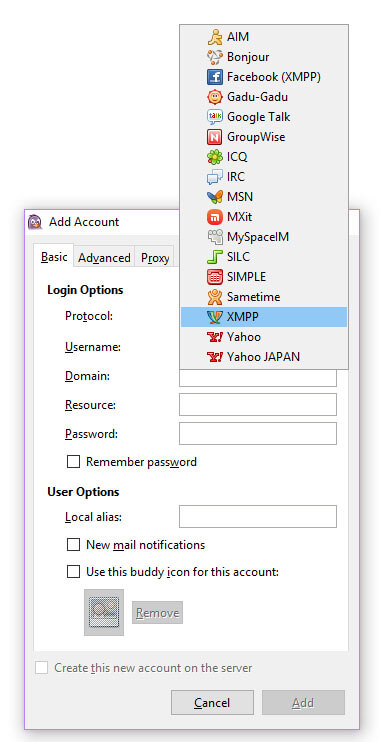Click the buddy icon image chooser
Image resolution: width=380 pixels, height=742 pixels.
click(104, 612)
